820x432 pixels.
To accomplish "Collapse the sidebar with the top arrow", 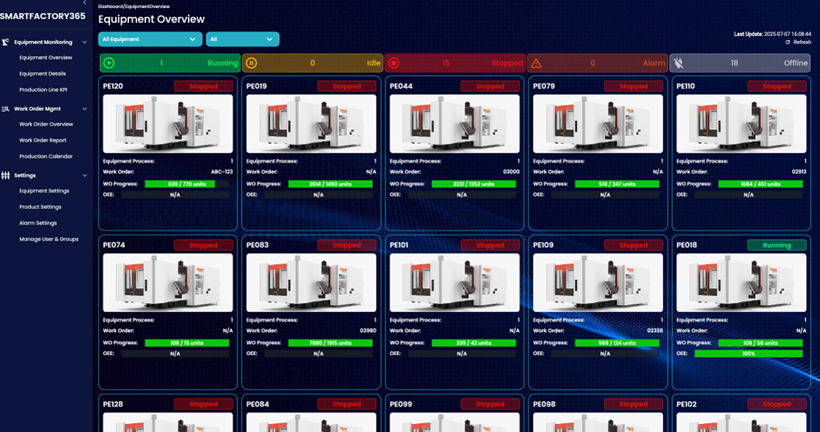I will tap(85, 4).
